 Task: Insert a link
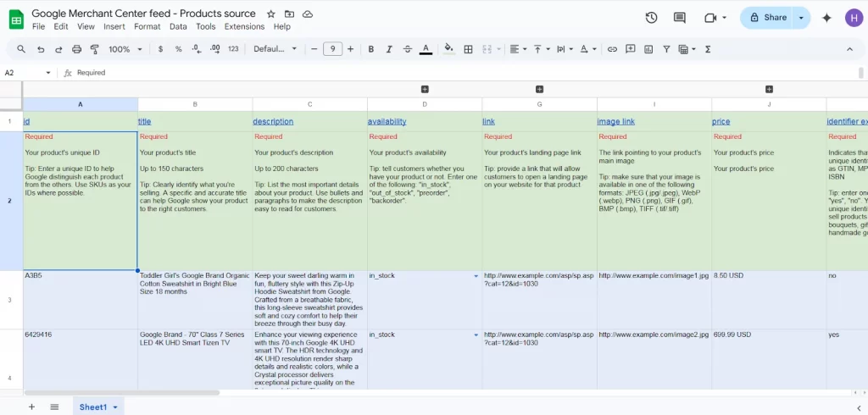pyautogui.click(x=612, y=49)
